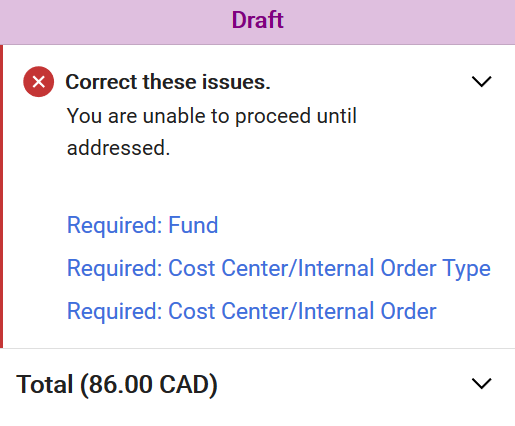
Task: Follow the link ending in Order Type
Action: [279, 269]
